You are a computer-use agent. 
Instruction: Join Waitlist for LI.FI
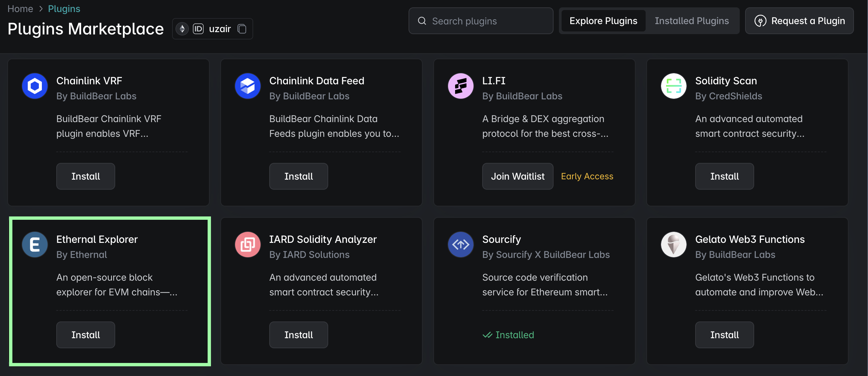point(518,176)
